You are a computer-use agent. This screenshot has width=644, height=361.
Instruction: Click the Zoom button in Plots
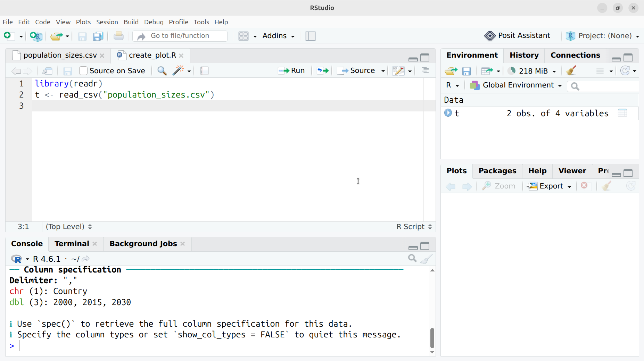point(498,186)
